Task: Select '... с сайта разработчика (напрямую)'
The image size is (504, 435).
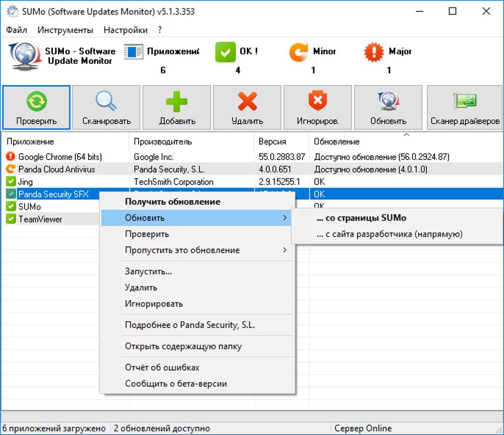Action: (x=389, y=234)
